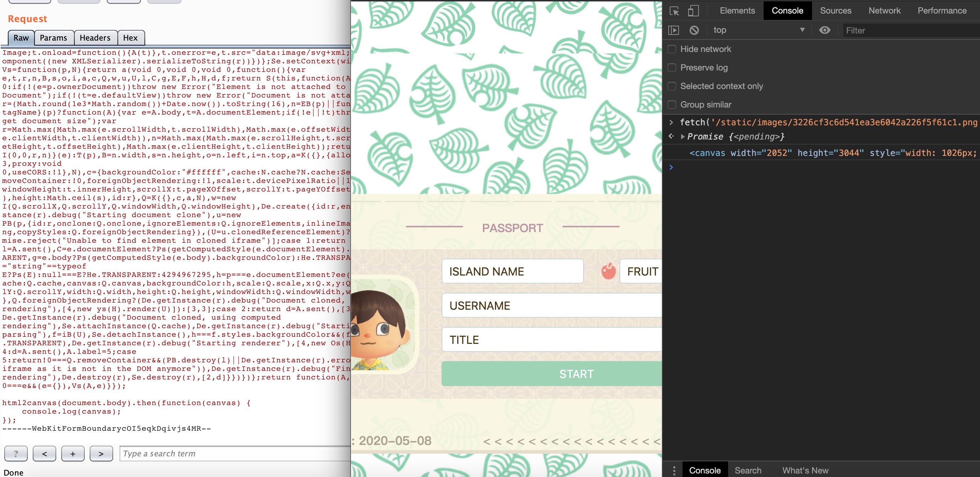980x477 pixels.
Task: Select the Hex tab in Burp request
Action: (131, 38)
